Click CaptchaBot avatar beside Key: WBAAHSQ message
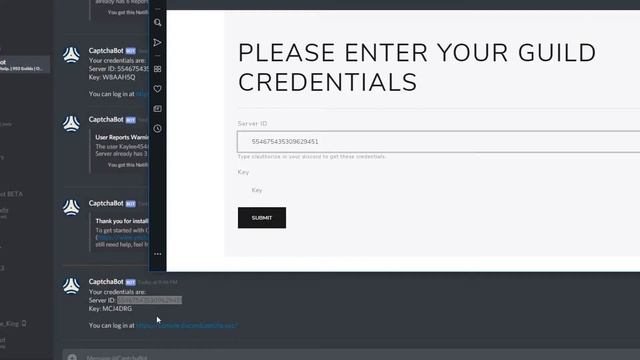Screen dimensions: 640x360 (x=71, y=55)
